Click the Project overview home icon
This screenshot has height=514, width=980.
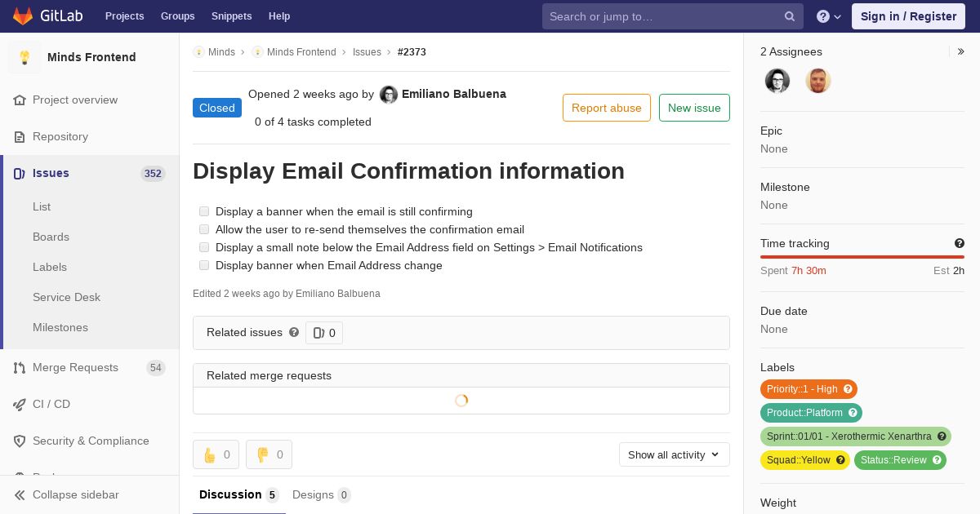click(x=20, y=100)
